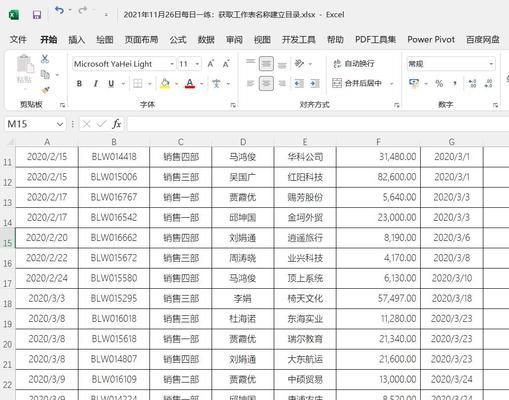Expand the Name Box M15 dropdown
The image size is (509, 400).
60,124
